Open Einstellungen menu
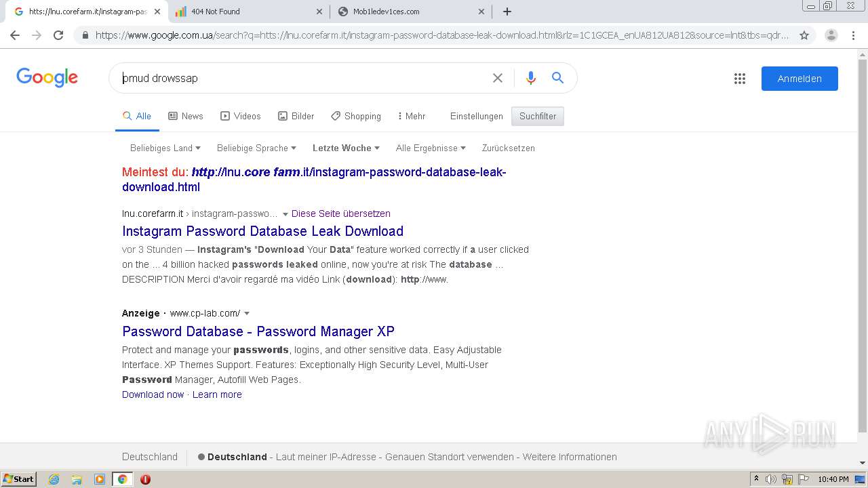Image resolution: width=868 pixels, height=488 pixels. tap(477, 116)
